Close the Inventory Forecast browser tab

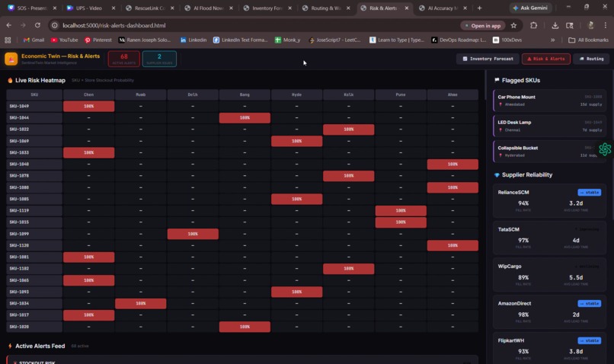point(289,8)
